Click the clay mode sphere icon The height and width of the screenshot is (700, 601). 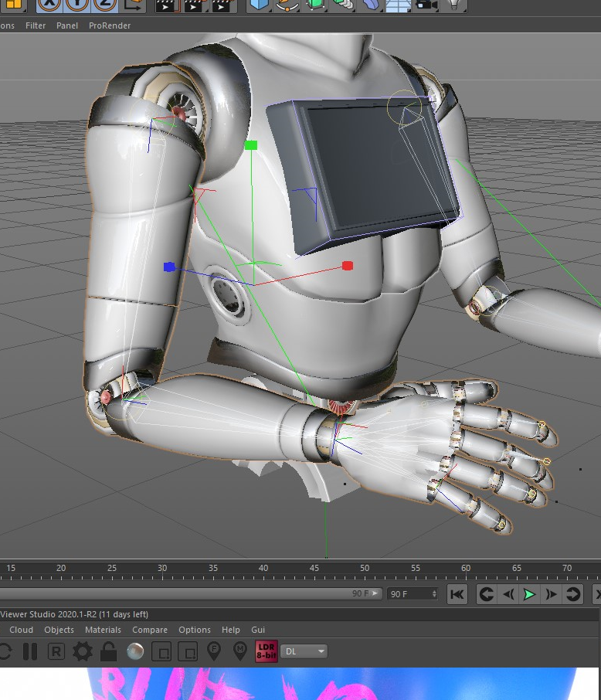(x=134, y=651)
